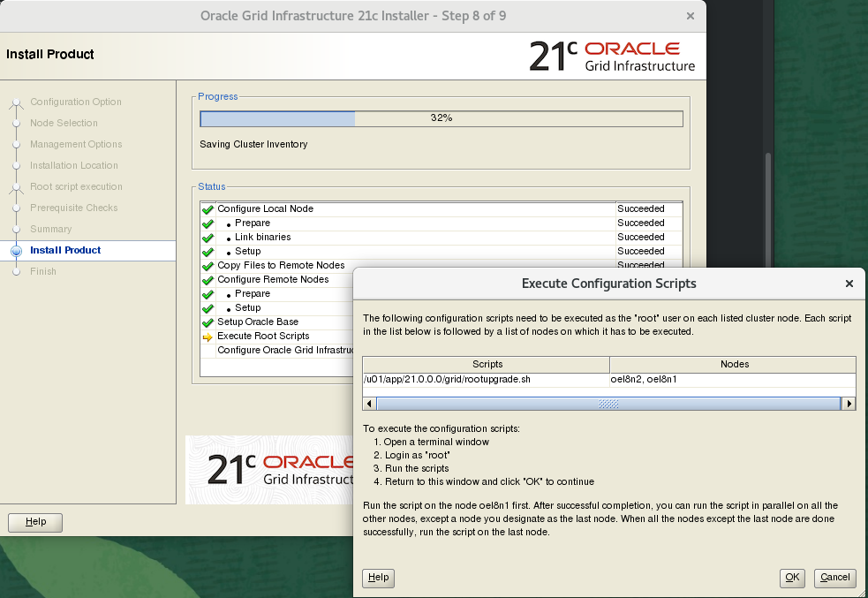Click the Succeeded status for Configure Local Node
This screenshot has width=868, height=598.
pos(640,208)
